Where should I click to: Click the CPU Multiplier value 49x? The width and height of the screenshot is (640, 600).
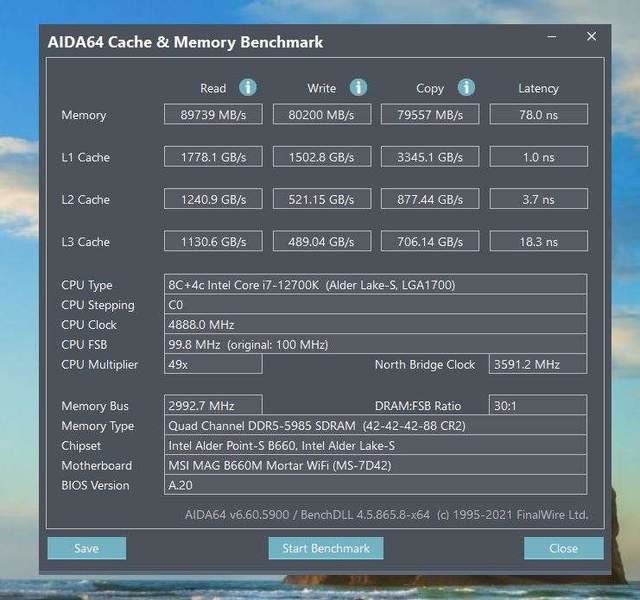[213, 364]
